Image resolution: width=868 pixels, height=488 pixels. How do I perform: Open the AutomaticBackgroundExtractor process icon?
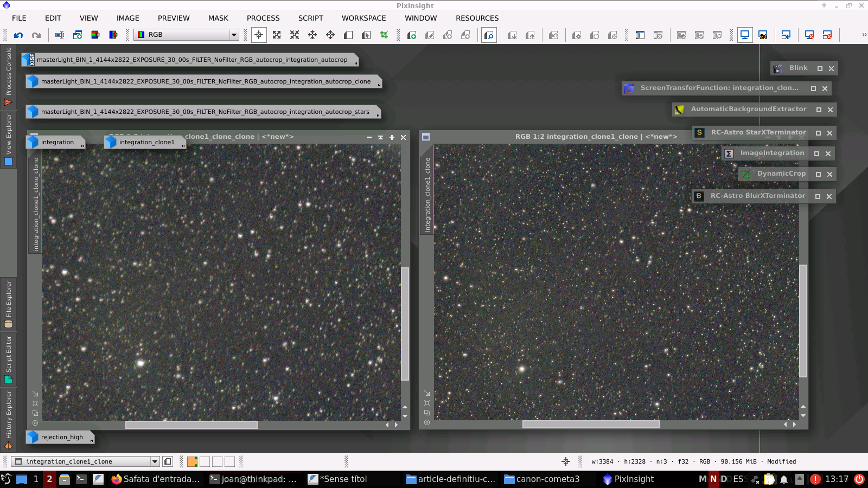pyautogui.click(x=748, y=110)
